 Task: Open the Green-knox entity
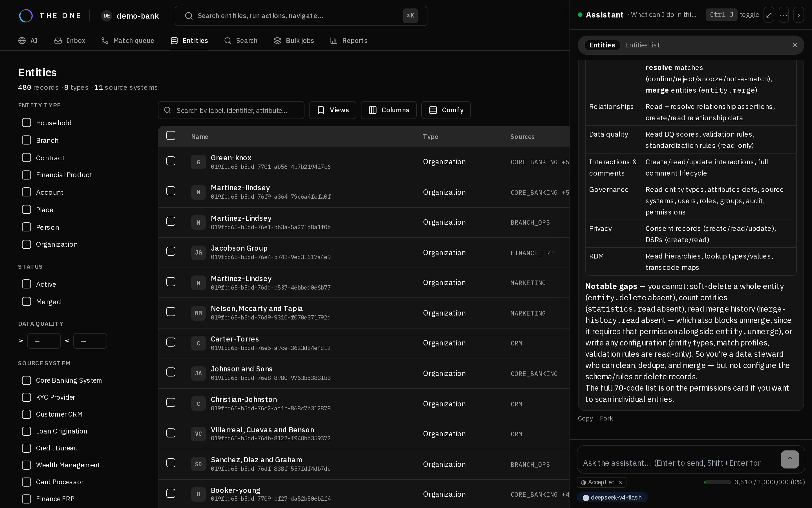231,157
